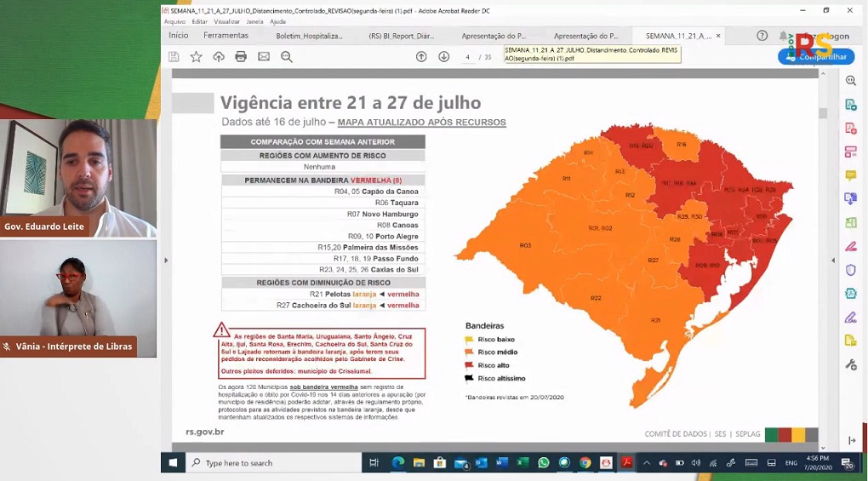Click the page number field showing 4

(468, 57)
